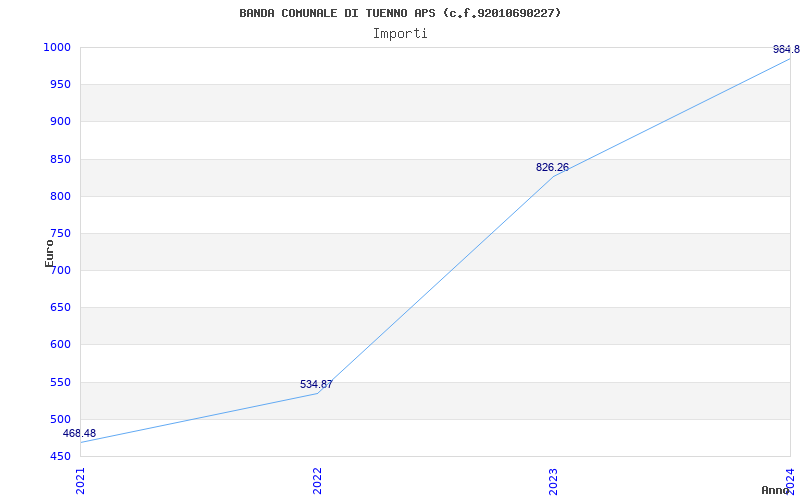Click the 984.8 data label

[x=786, y=49]
